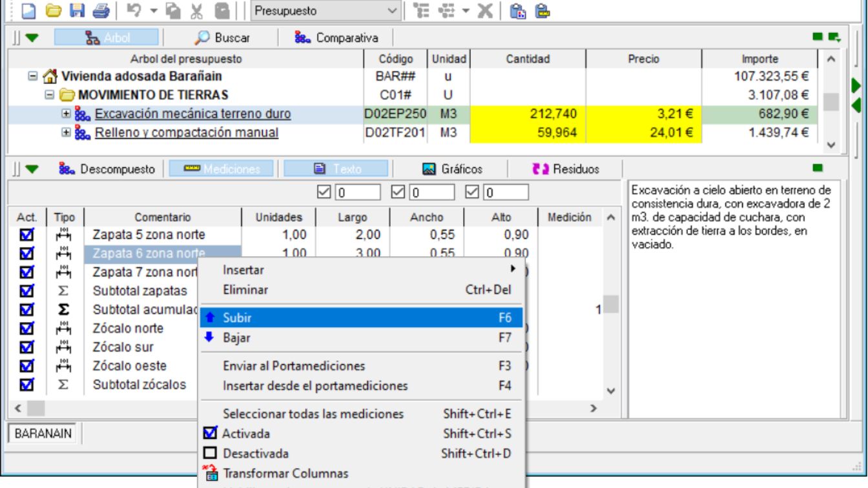
Task: Switch to the Buscar tab
Action: pos(222,38)
